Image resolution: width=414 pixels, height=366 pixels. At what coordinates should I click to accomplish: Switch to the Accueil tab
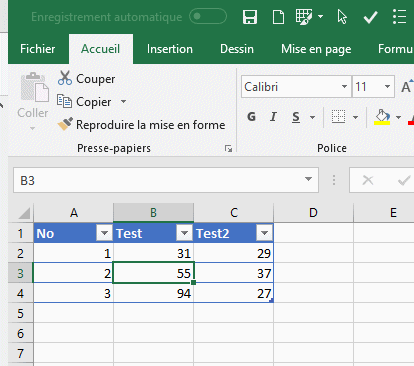[x=101, y=49]
